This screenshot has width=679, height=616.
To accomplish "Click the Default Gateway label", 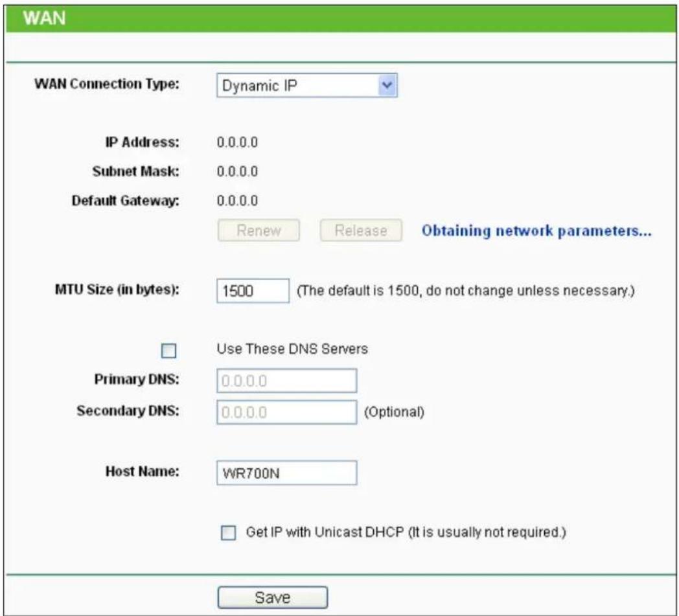I will [125, 201].
